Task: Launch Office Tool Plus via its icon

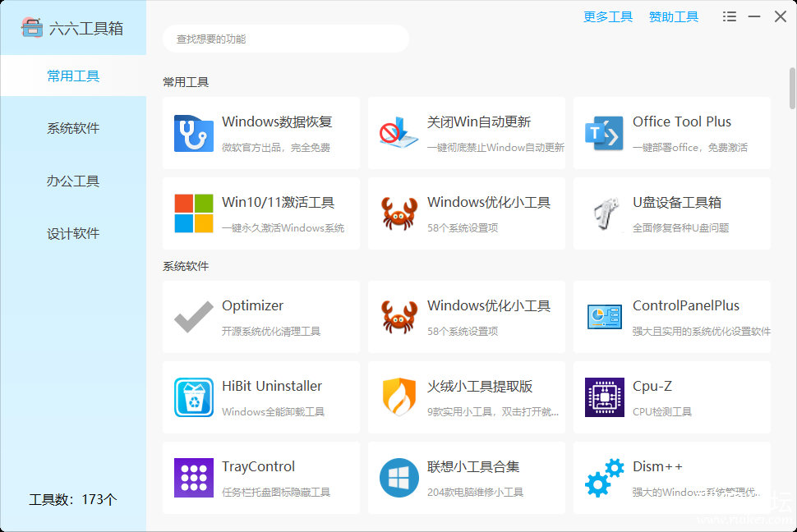Action: pyautogui.click(x=605, y=133)
